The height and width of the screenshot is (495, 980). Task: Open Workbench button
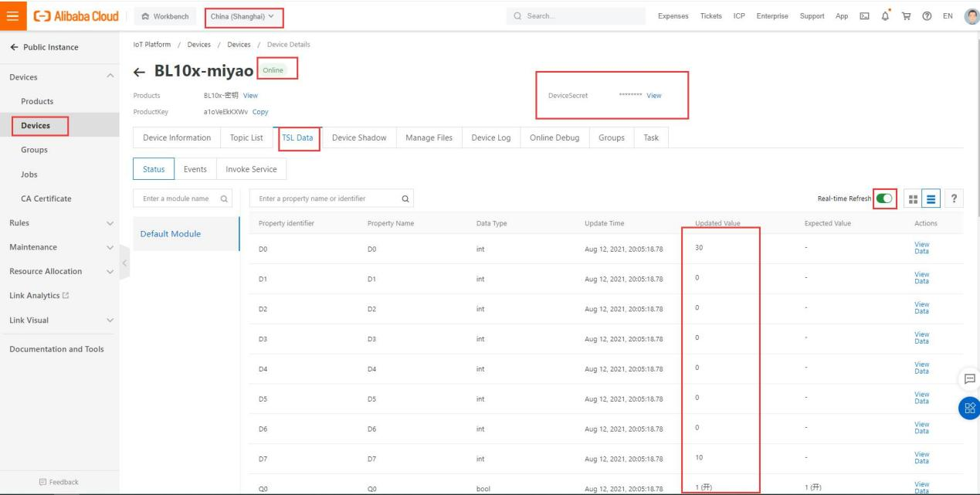click(x=166, y=16)
